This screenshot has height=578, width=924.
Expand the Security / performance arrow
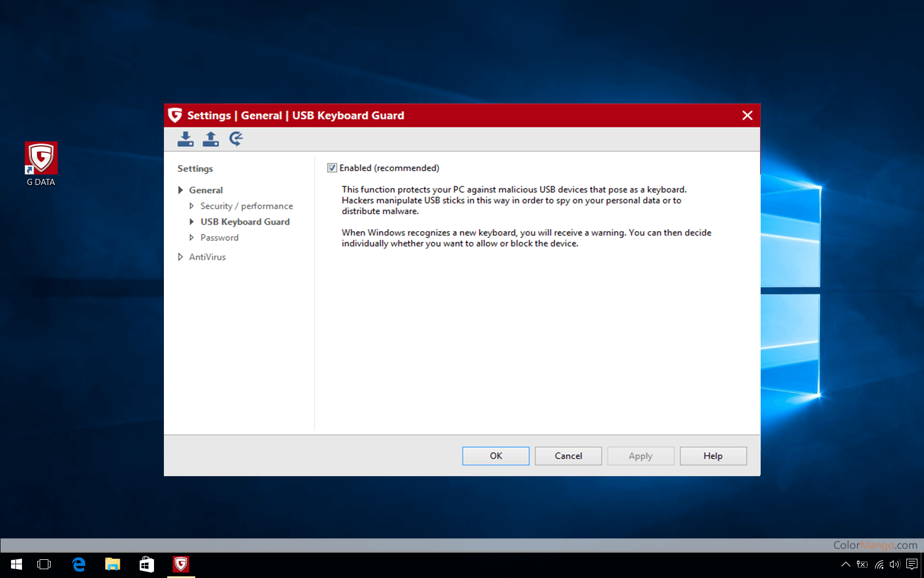(191, 206)
